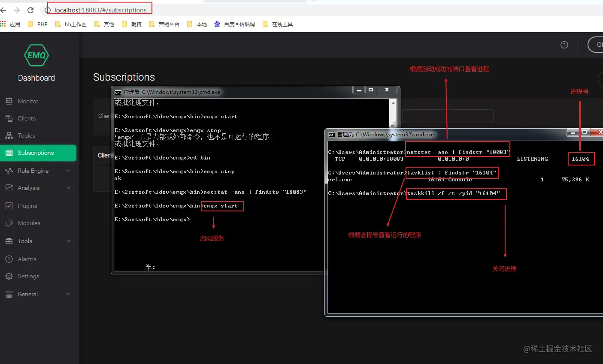Click the Dashboard title text in sidebar

coord(36,78)
